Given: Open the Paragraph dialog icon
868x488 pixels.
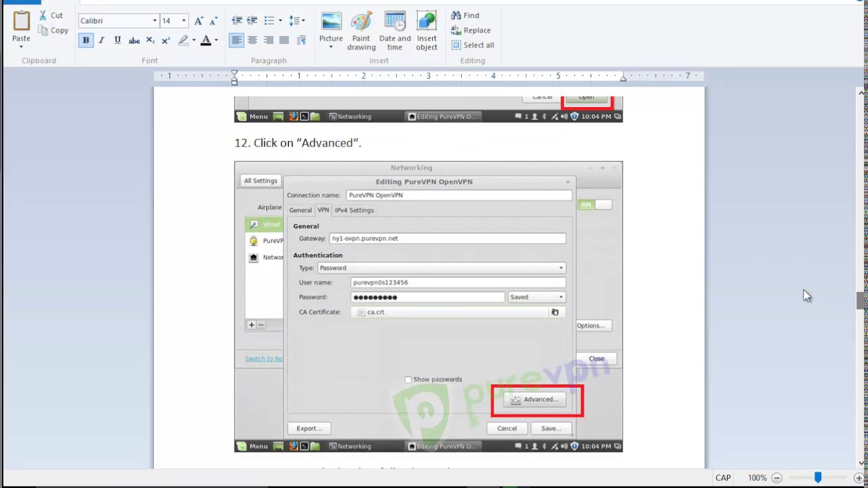Looking at the screenshot, I should (301, 41).
